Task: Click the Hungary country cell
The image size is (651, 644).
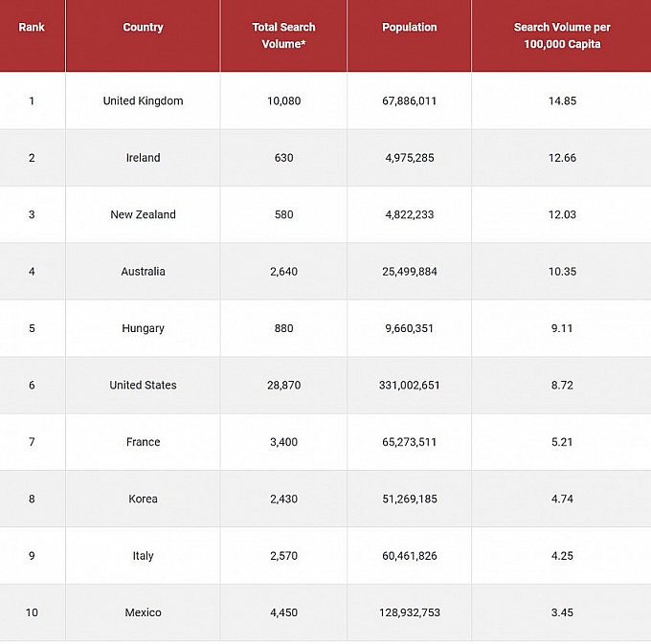Action: [x=143, y=328]
